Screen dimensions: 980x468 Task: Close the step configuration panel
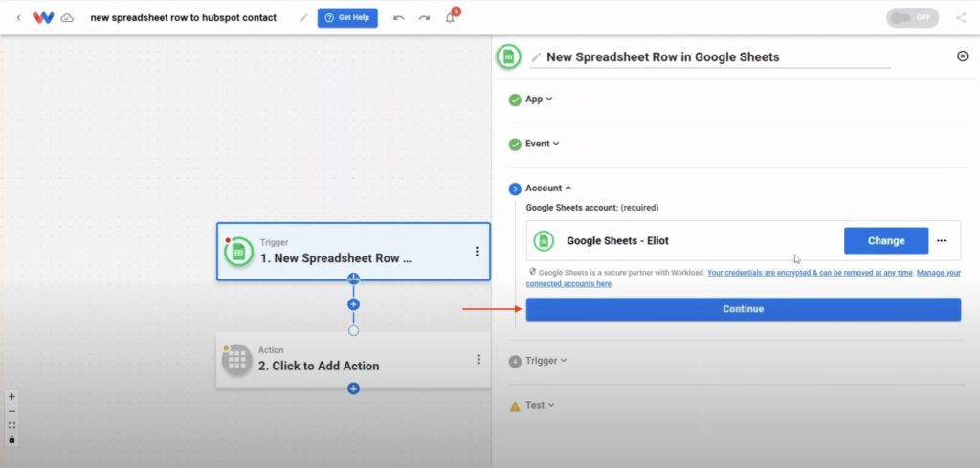click(963, 56)
